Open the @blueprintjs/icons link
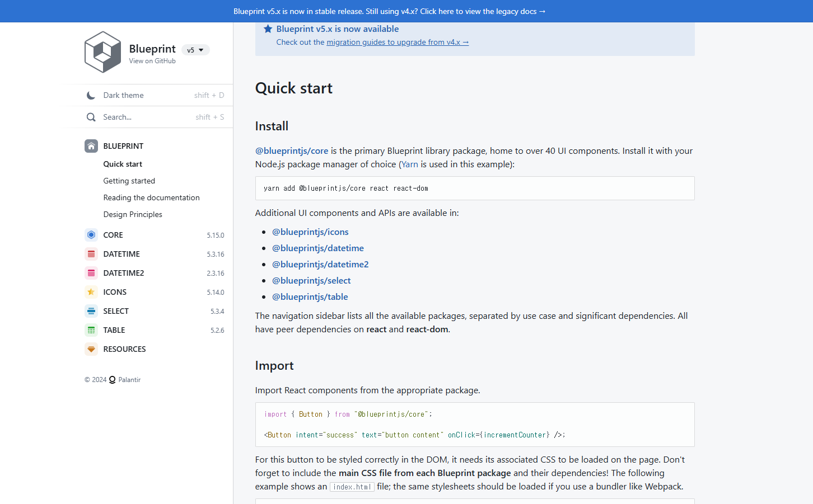Screen dimensions: 813x504 click(x=310, y=232)
